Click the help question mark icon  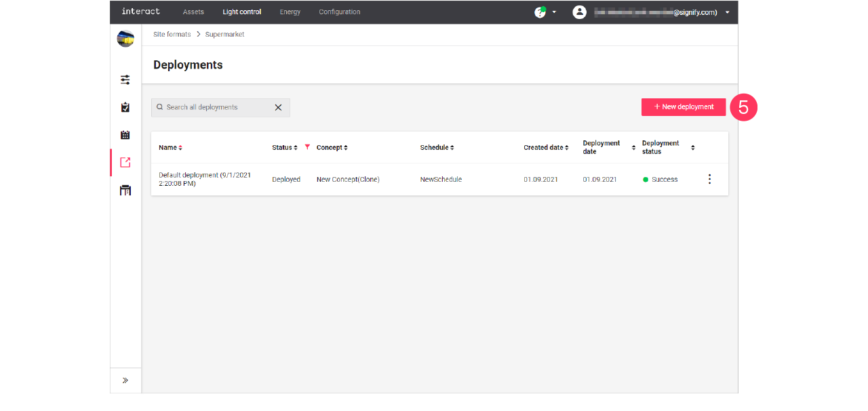coord(539,12)
